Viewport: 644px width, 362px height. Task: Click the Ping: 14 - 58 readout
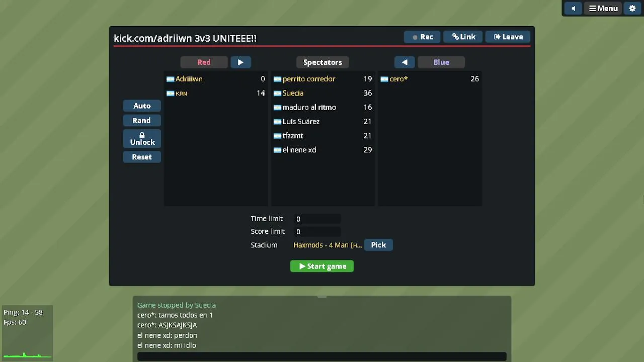click(23, 312)
